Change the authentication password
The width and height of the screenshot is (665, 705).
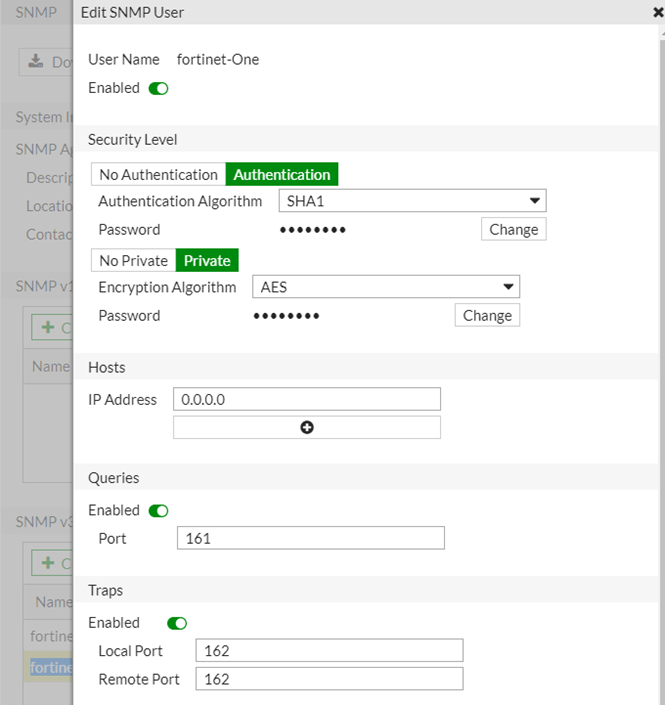pos(514,229)
